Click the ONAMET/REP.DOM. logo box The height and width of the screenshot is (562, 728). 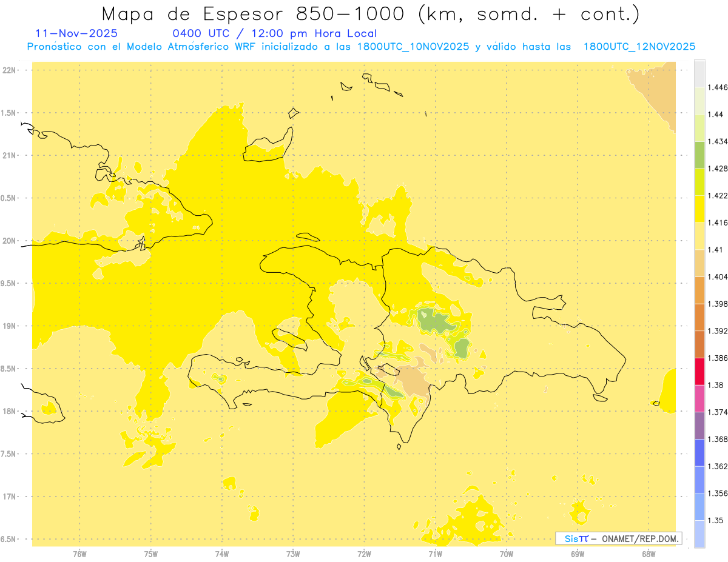(619, 538)
